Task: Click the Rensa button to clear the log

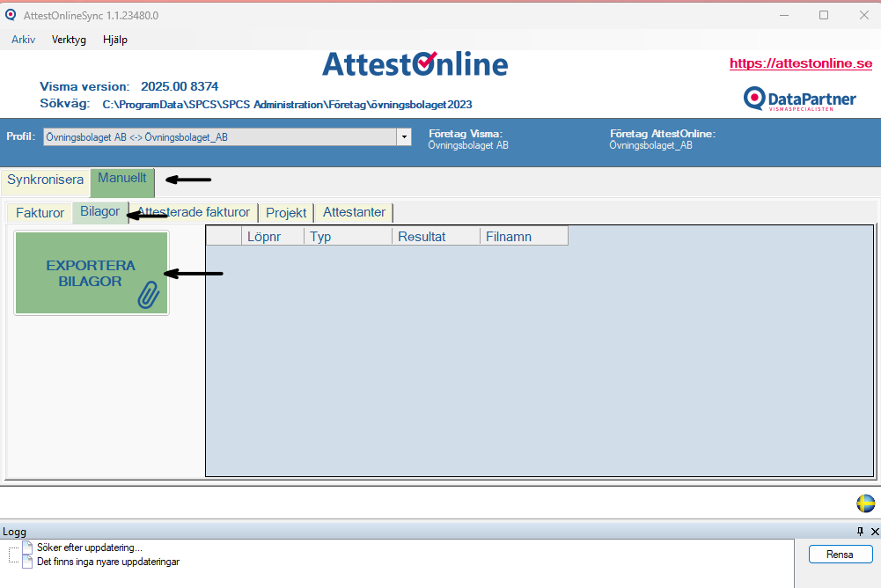Action: point(841,555)
